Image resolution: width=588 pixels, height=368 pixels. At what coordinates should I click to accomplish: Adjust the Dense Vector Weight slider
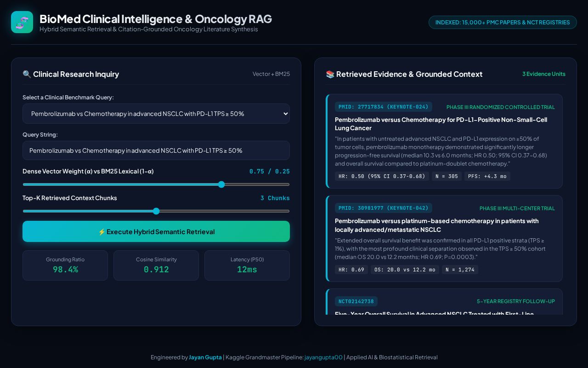tap(156, 184)
